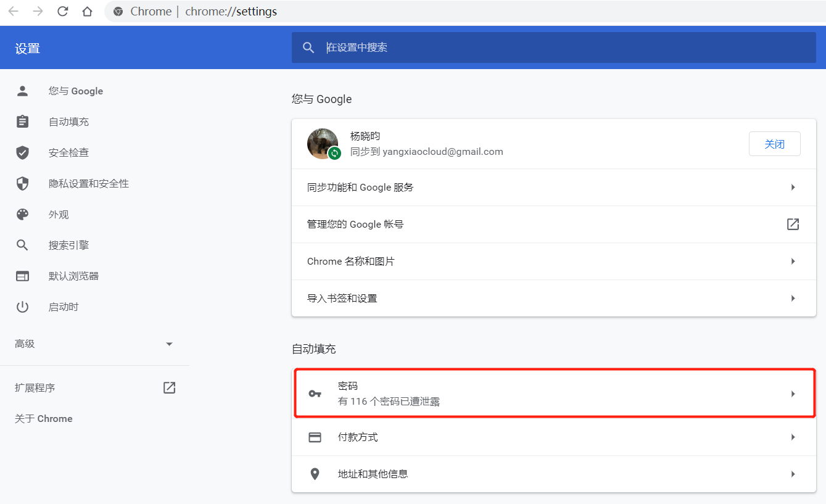This screenshot has height=504, width=826.
Task: Click the profile avatar of 杨晓昀
Action: point(323,144)
